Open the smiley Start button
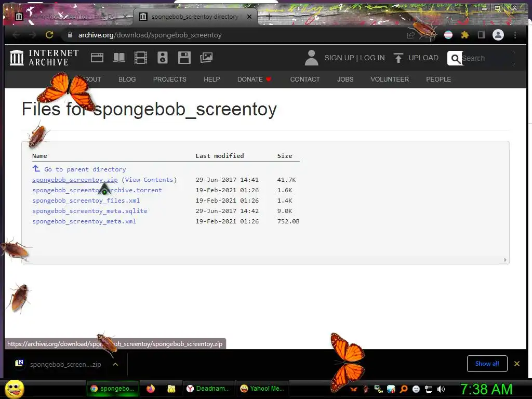This screenshot has width=532, height=399. [x=14, y=389]
